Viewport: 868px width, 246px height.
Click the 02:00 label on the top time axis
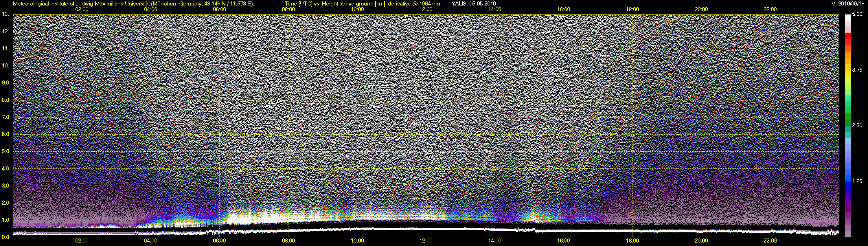pyautogui.click(x=82, y=10)
